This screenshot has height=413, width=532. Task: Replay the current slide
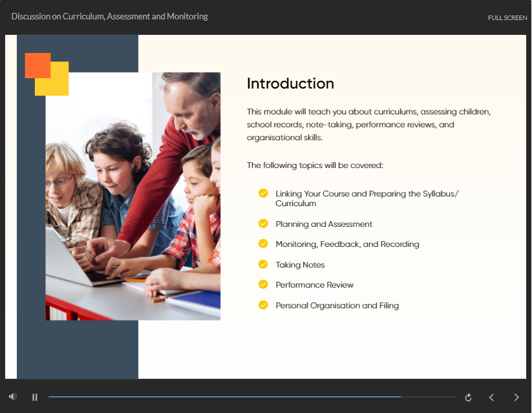(x=468, y=397)
